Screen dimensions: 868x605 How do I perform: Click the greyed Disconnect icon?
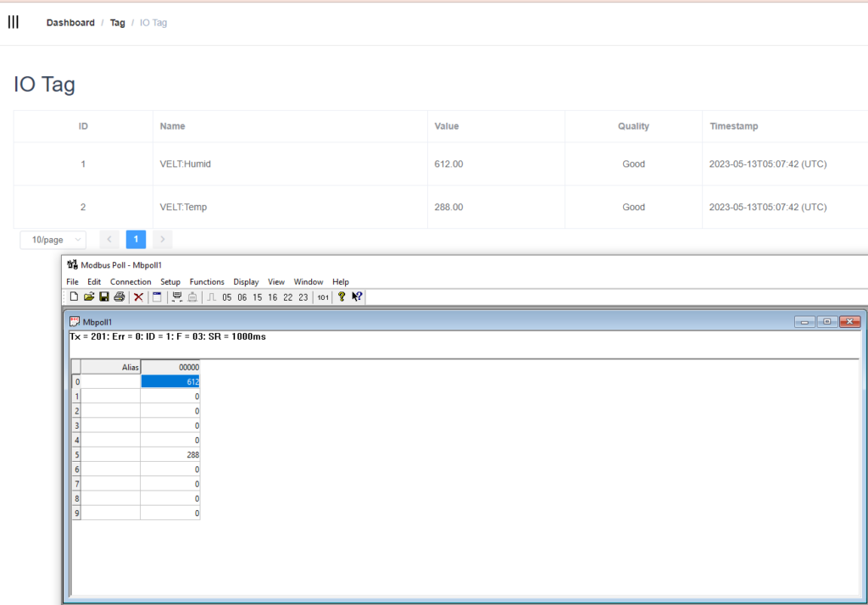192,297
